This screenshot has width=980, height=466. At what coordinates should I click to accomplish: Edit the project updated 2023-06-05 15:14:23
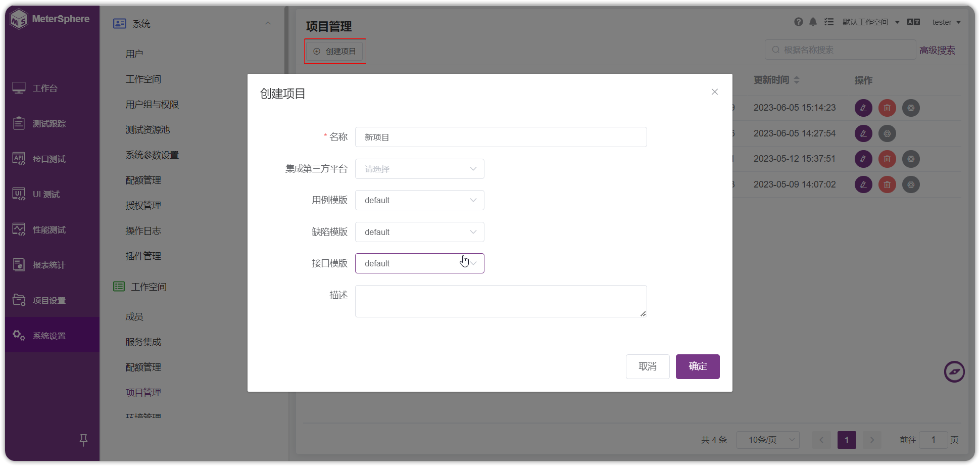(x=863, y=108)
